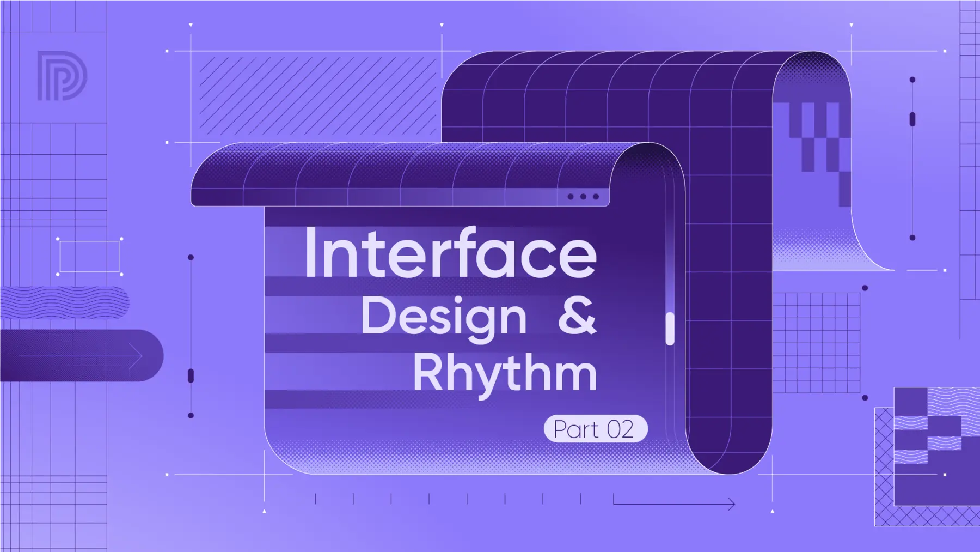Toggle the round dot marker on the right vertical ruler
The height and width of the screenshot is (552, 980).
(x=912, y=79)
